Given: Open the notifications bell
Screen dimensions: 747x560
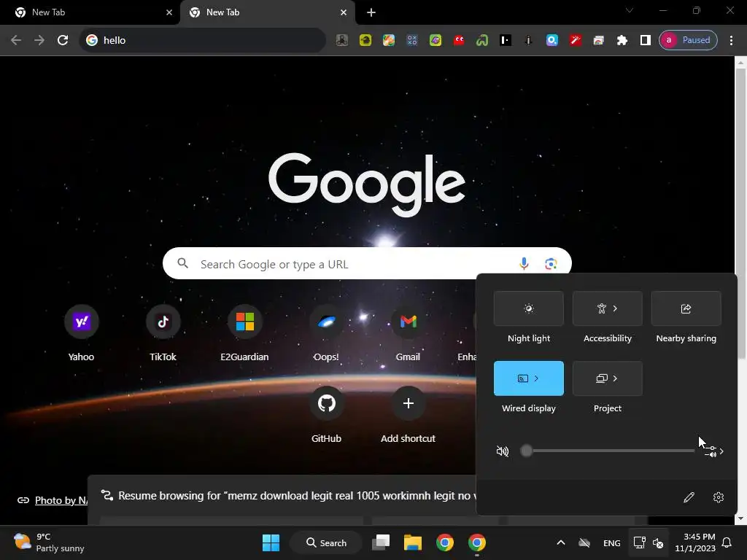Looking at the screenshot, I should coord(727,542).
